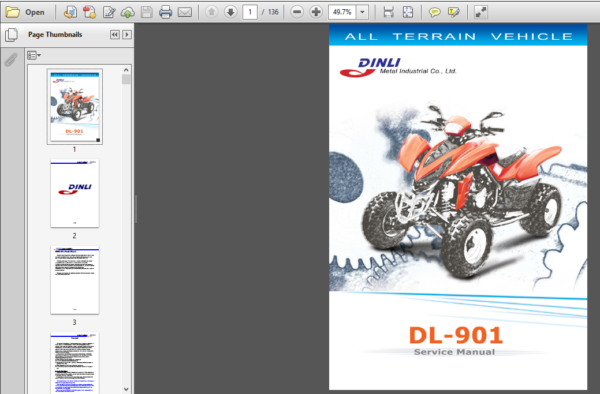Screen dimensions: 600x394
Task: Select the Page Thumbnails panel icon
Action: click(x=11, y=35)
